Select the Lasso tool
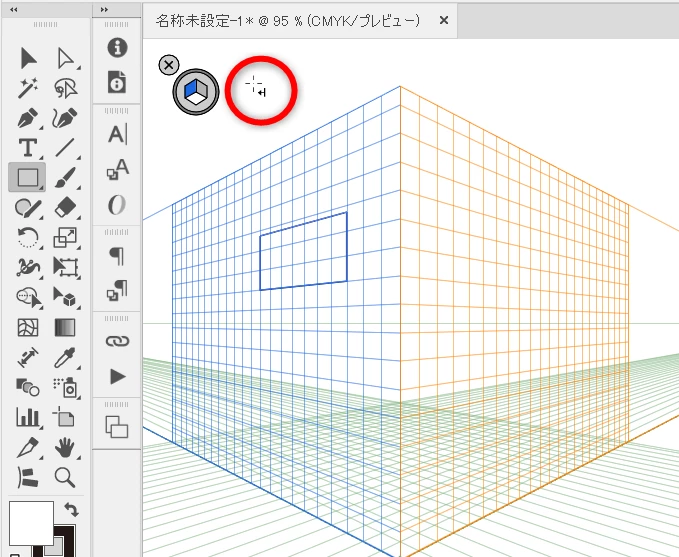Viewport: 679px width, 557px height. [65, 88]
